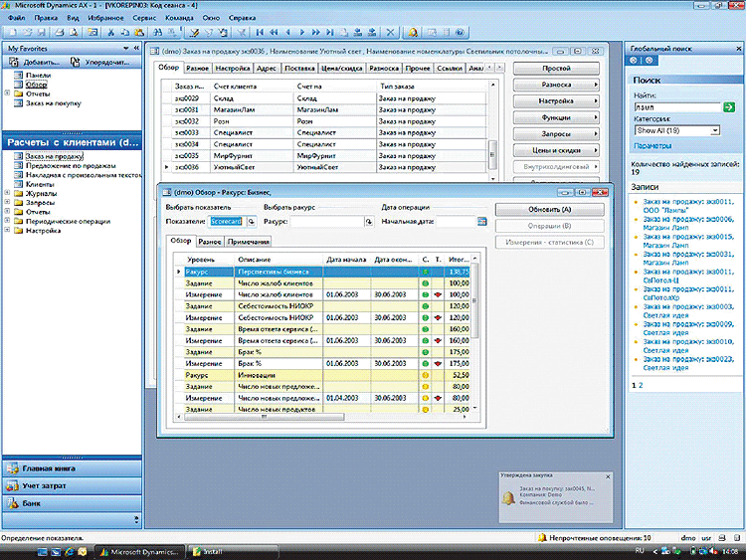This screenshot has height=560, width=746.
Task: Expand Отчеты folder in My Favorites
Action: pyautogui.click(x=7, y=93)
